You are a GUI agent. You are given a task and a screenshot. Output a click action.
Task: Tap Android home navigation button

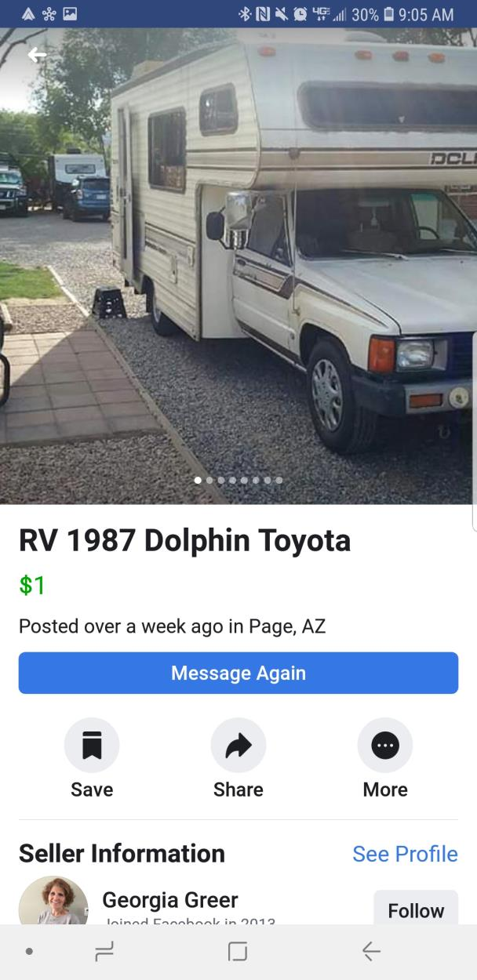(238, 951)
